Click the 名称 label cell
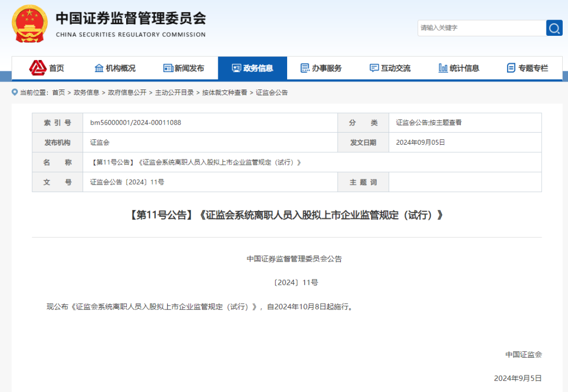Screen dimensions: 568x392 point(58,162)
